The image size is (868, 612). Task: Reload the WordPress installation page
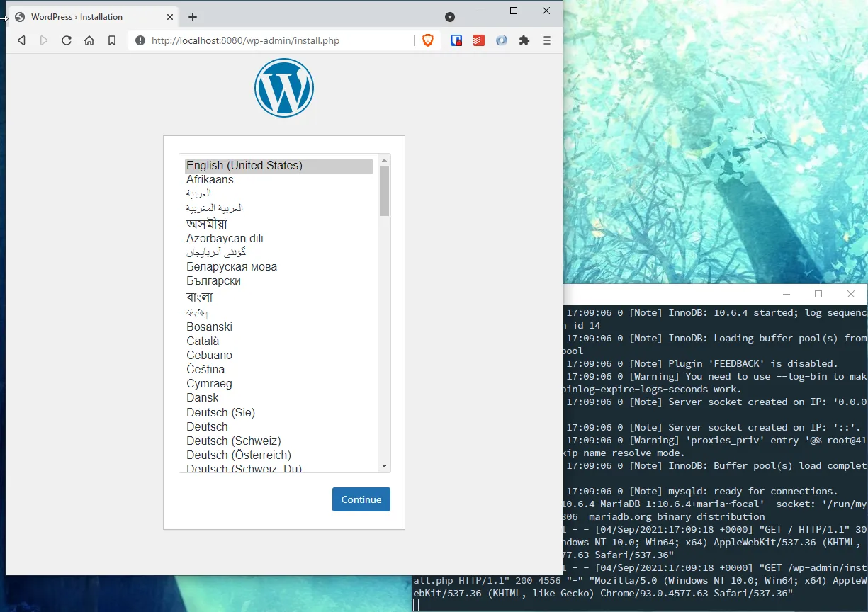pyautogui.click(x=67, y=40)
